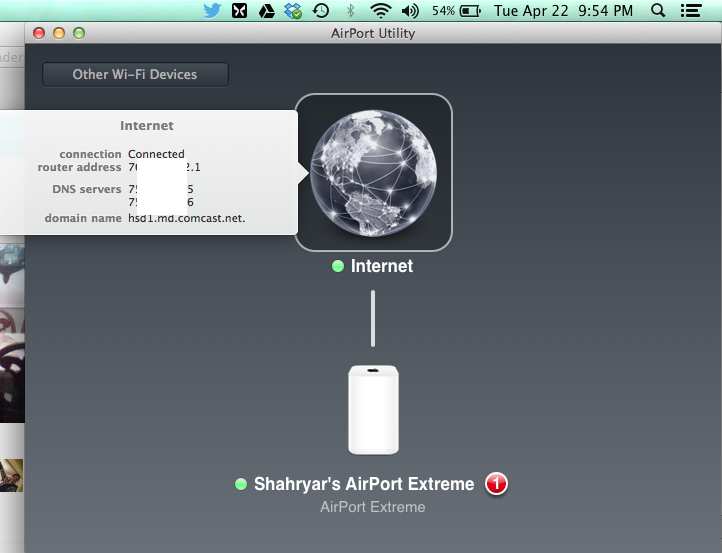Open the Google Drive menu bar icon
The width and height of the screenshot is (722, 553).
click(x=267, y=11)
